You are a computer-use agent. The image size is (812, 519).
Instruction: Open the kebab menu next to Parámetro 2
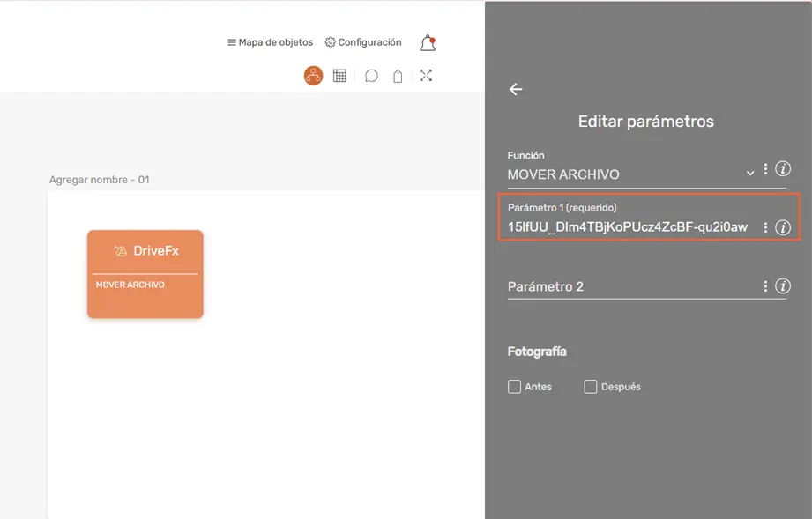click(x=765, y=285)
